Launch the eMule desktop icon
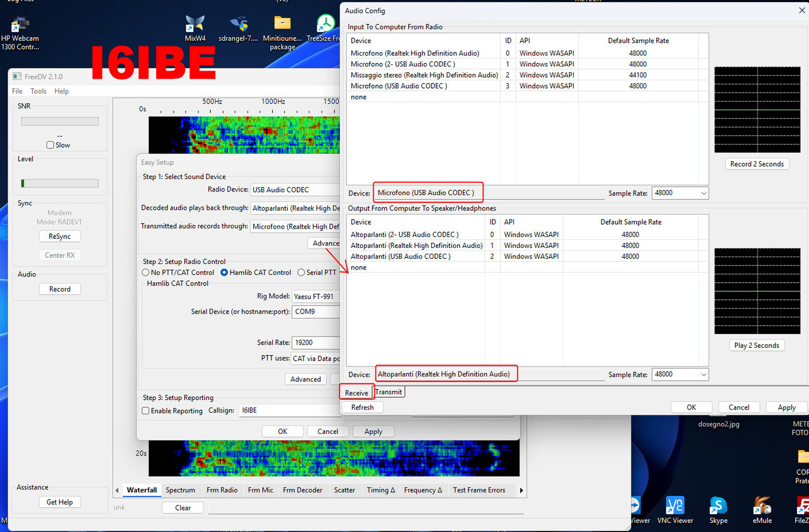 762,507
